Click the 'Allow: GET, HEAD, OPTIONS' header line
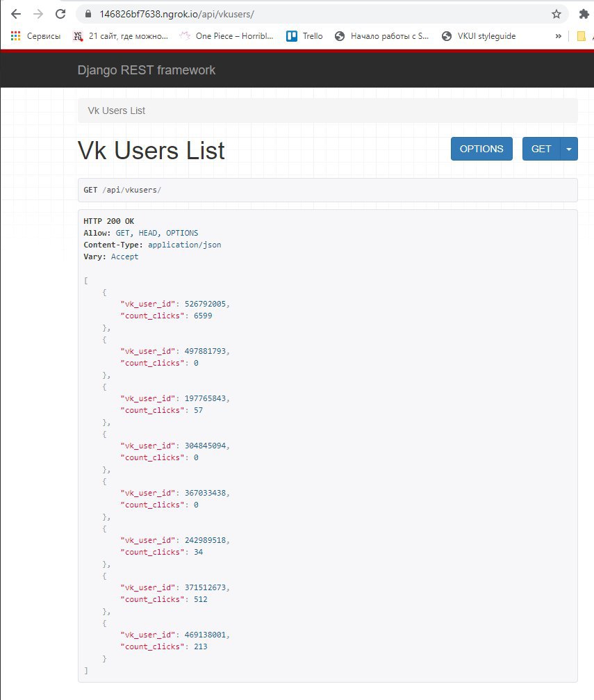This screenshot has height=700, width=594. 140,233
